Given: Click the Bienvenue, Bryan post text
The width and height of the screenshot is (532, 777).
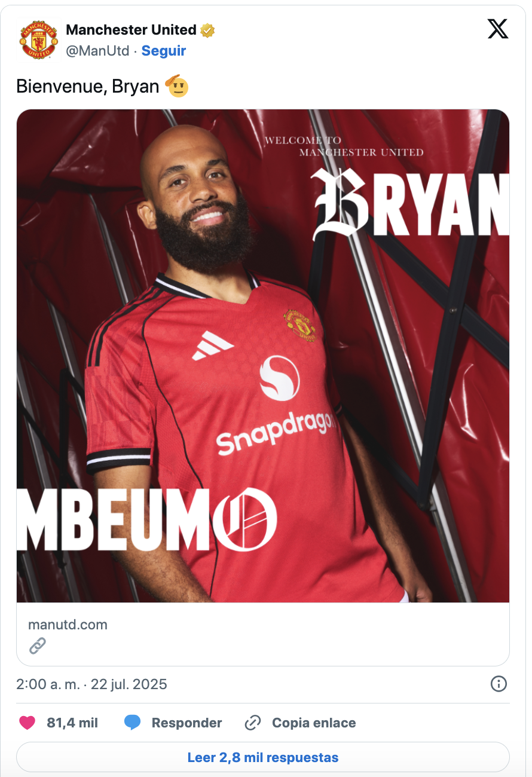Looking at the screenshot, I should pyautogui.click(x=87, y=87).
